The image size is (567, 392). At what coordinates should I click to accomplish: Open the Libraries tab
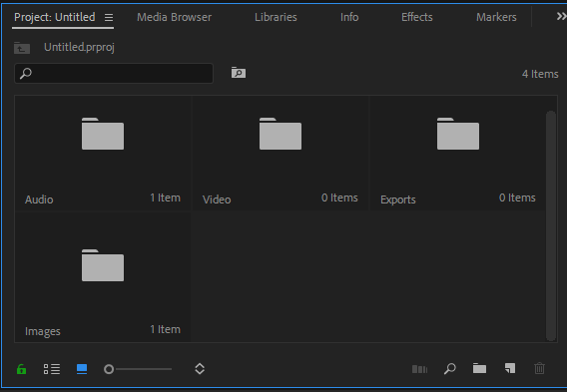(276, 17)
